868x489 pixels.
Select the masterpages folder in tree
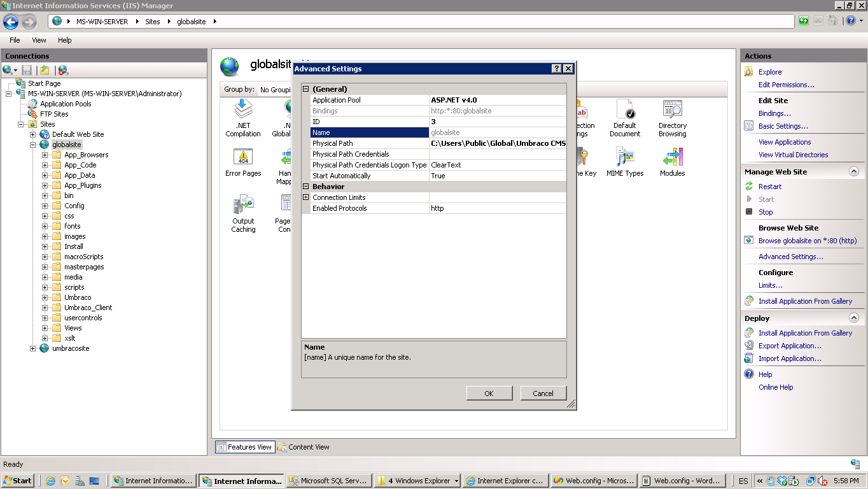click(84, 267)
